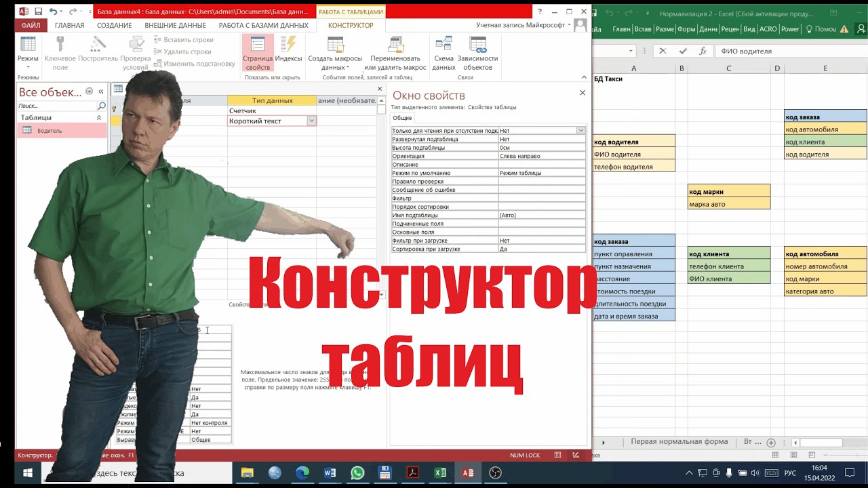Image resolution: width=868 pixels, height=488 pixels.
Task: Add a new Excel sheet
Action: [771, 443]
